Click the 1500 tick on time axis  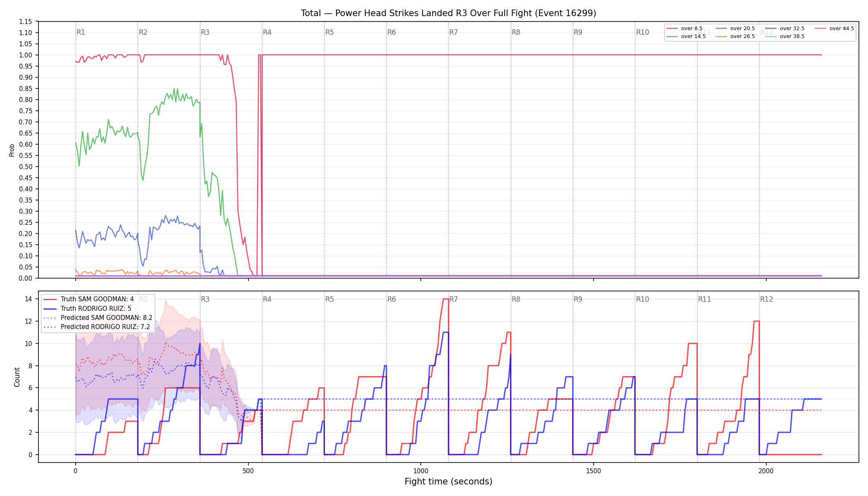coord(594,471)
